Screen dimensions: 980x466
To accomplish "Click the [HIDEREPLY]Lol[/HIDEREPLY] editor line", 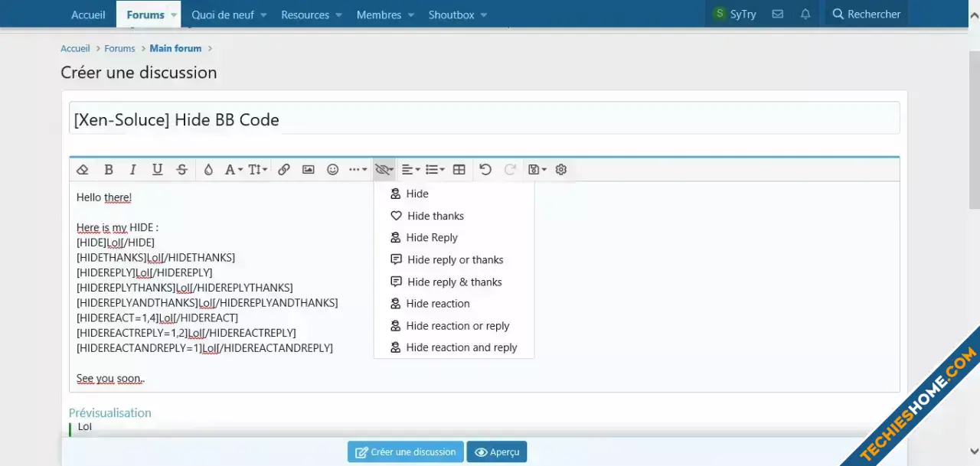I will [x=145, y=272].
